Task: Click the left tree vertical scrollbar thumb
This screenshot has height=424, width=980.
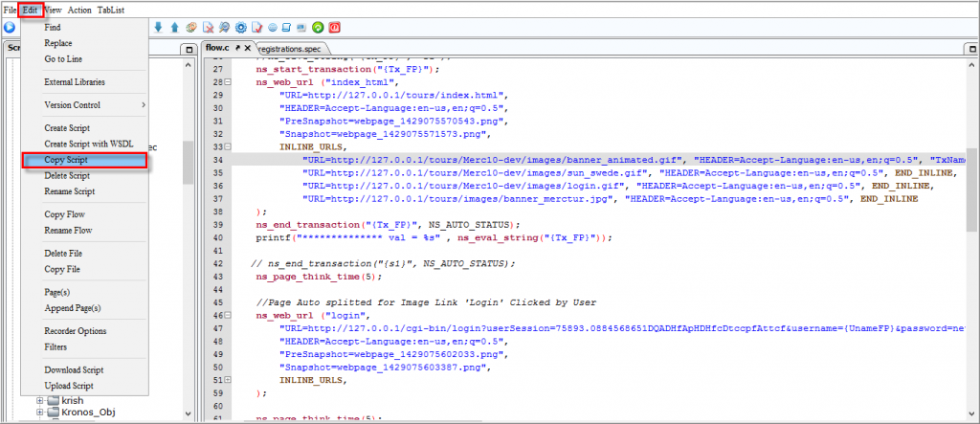Action: click(x=189, y=162)
